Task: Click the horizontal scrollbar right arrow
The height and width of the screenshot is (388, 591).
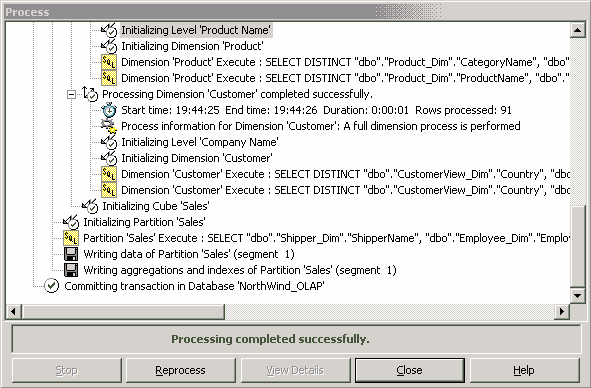Action: click(562, 312)
